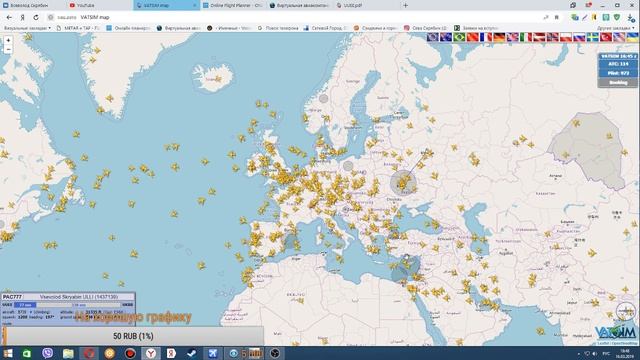Screen dimensions: 640x360
Task: Select the United States flag
Action: point(619,37)
